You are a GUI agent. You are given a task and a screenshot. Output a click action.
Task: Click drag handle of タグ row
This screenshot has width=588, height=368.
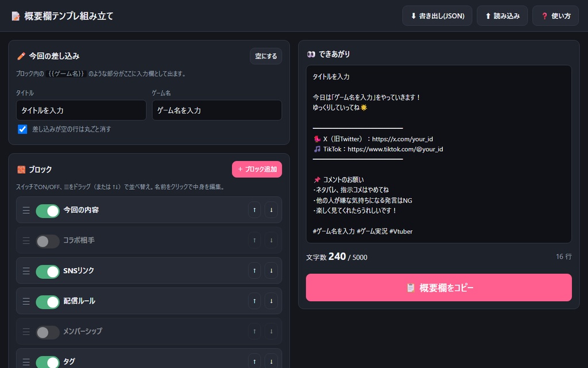pyautogui.click(x=26, y=362)
